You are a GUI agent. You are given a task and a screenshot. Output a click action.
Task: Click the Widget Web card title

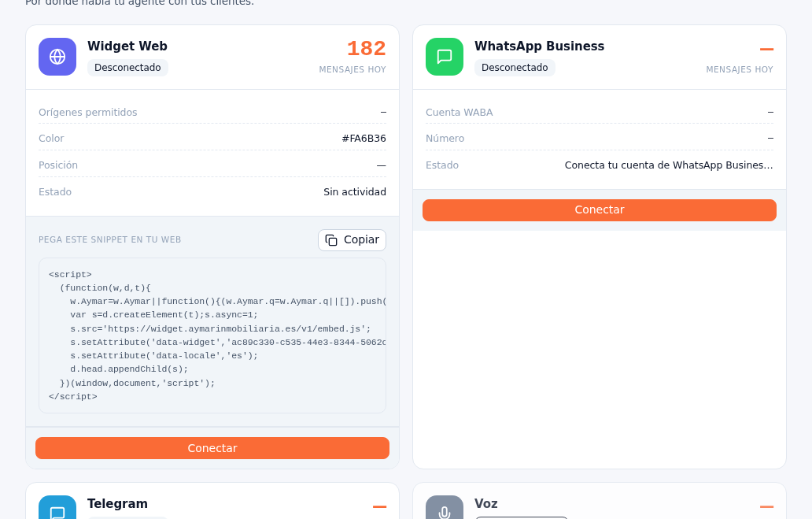pos(127,46)
